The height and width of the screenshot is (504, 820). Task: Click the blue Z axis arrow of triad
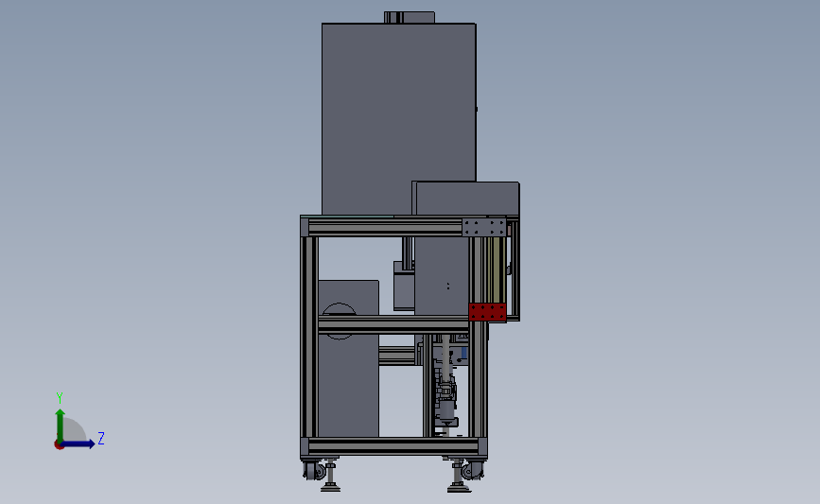(x=79, y=443)
